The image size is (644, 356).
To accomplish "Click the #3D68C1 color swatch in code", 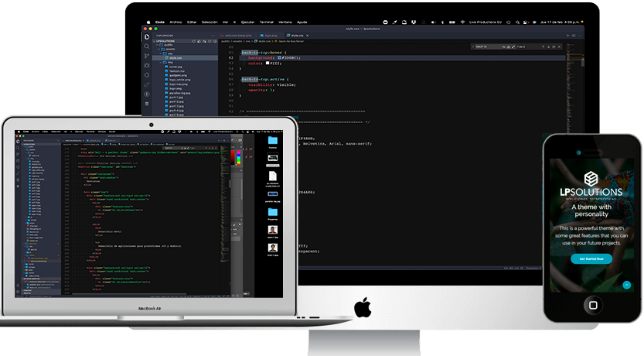I will [x=281, y=57].
